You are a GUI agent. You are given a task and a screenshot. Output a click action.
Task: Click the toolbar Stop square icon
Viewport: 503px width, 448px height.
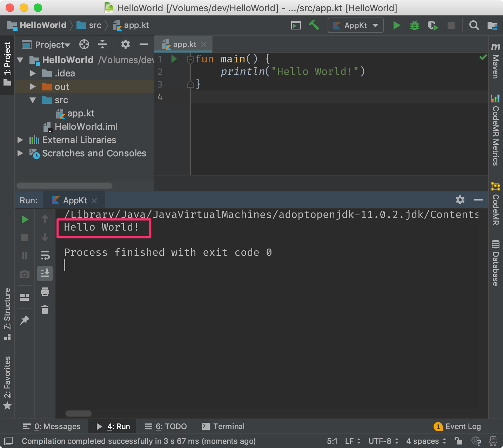coord(451,25)
